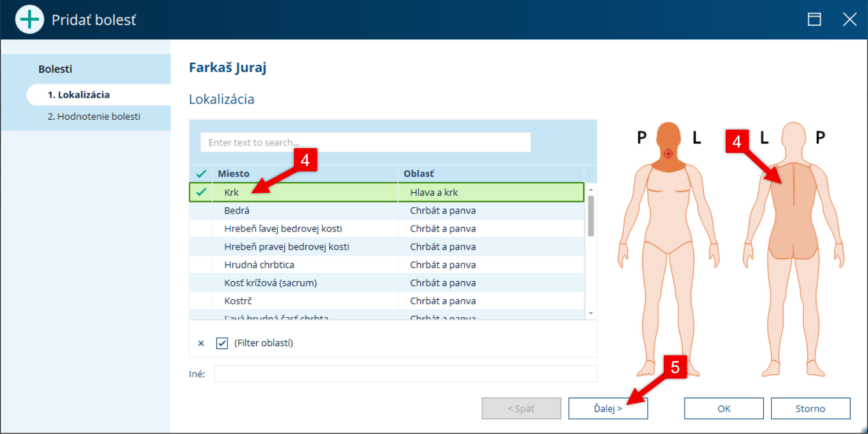
Task: Check the Hrudná chrbtica row selection cell
Action: pyautogui.click(x=201, y=265)
